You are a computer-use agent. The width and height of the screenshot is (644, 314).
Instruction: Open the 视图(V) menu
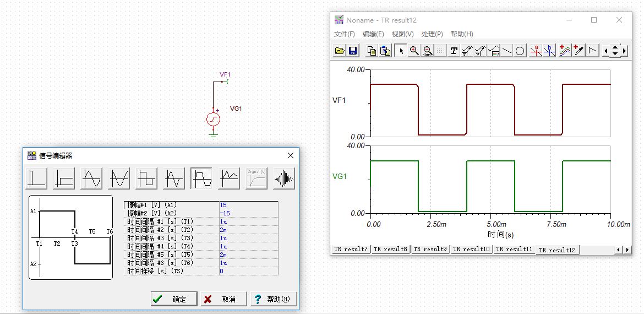coord(402,34)
